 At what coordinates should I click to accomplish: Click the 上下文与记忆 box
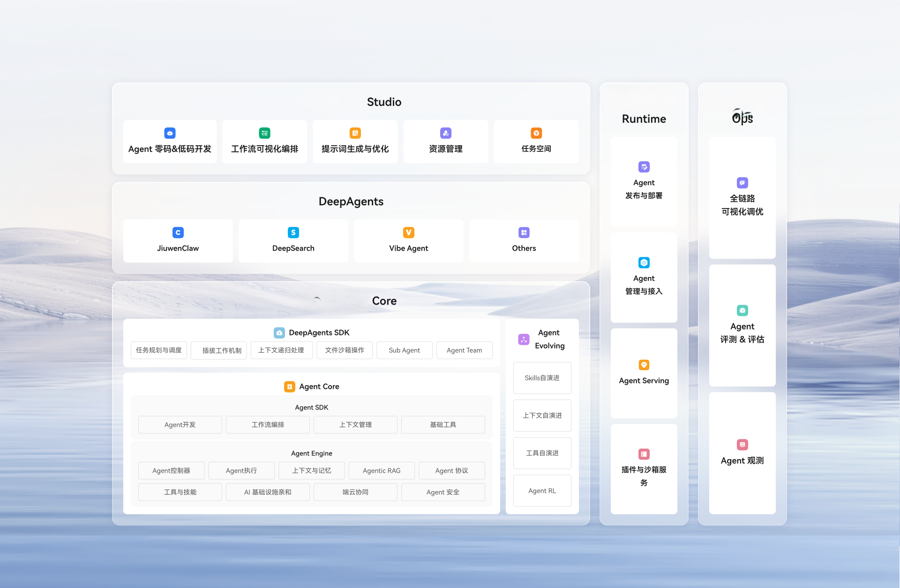[x=312, y=470]
